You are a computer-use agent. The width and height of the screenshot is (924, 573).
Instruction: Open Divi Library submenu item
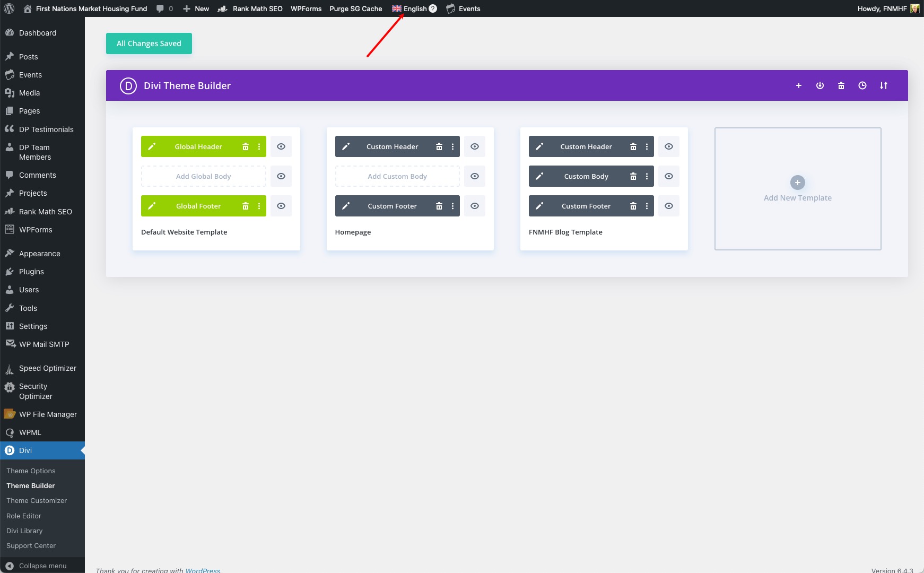24,531
